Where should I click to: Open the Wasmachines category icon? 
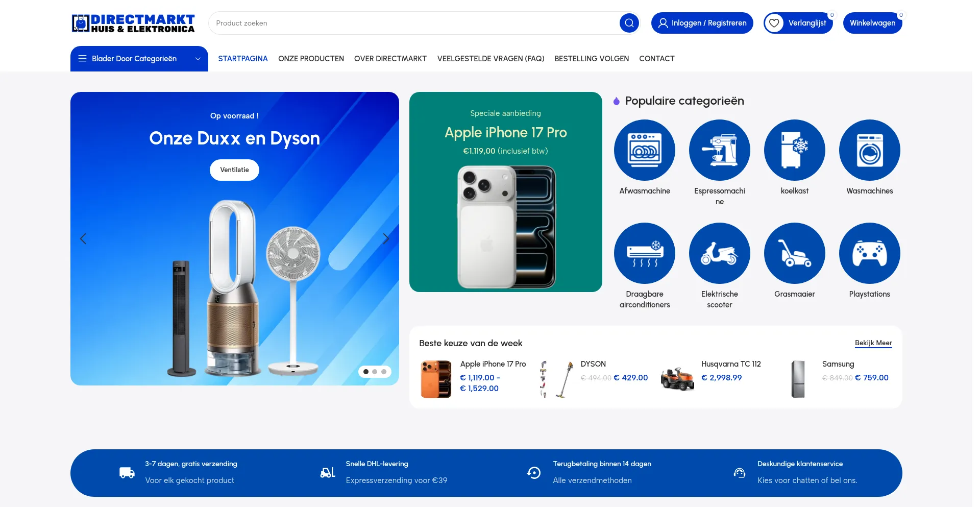[870, 150]
